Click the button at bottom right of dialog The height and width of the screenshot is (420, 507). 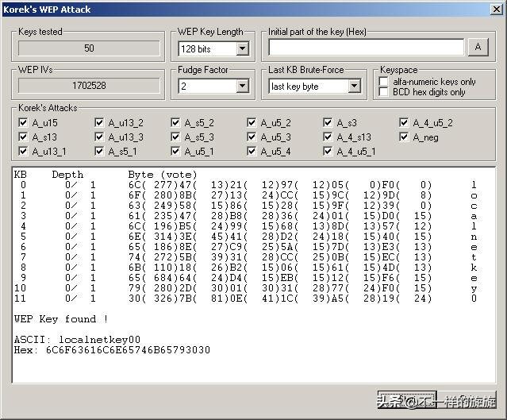(x=436, y=399)
